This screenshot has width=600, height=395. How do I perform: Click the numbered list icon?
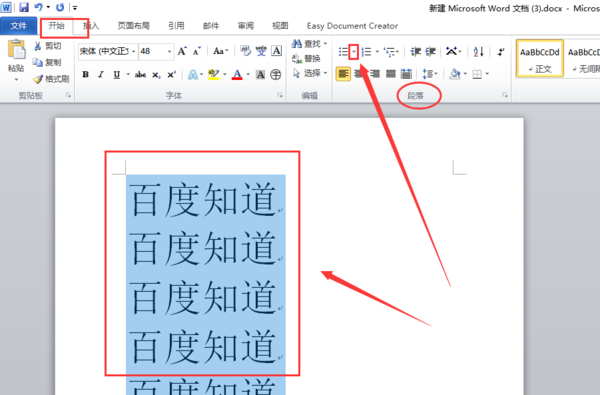coord(366,52)
